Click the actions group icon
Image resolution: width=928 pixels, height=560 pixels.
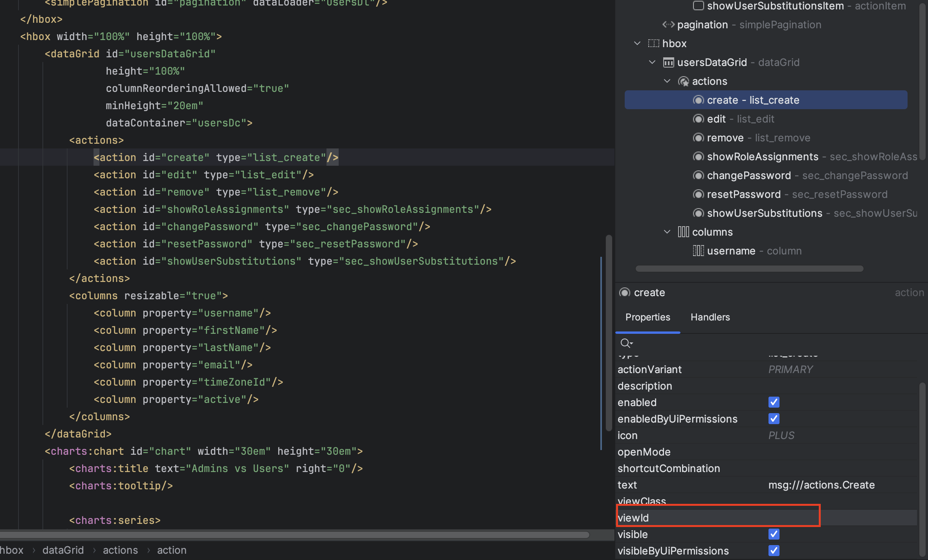(x=683, y=81)
